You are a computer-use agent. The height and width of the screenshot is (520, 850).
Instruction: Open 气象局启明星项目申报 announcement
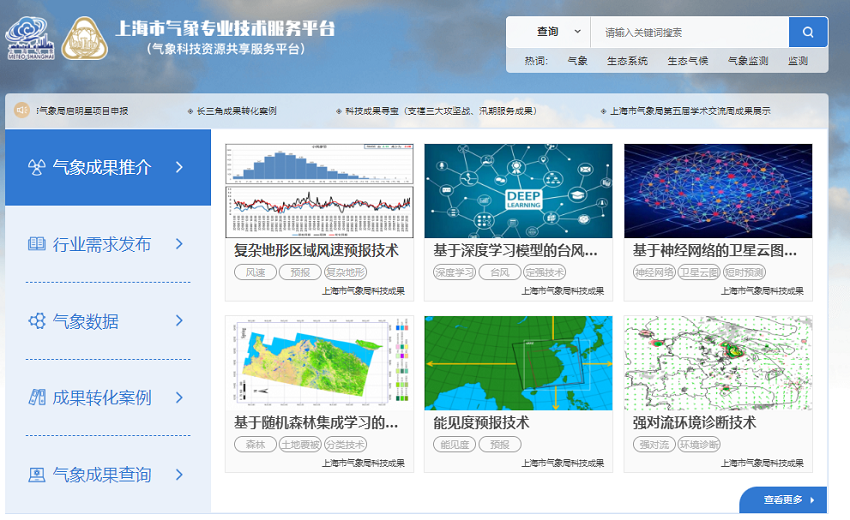[82, 111]
